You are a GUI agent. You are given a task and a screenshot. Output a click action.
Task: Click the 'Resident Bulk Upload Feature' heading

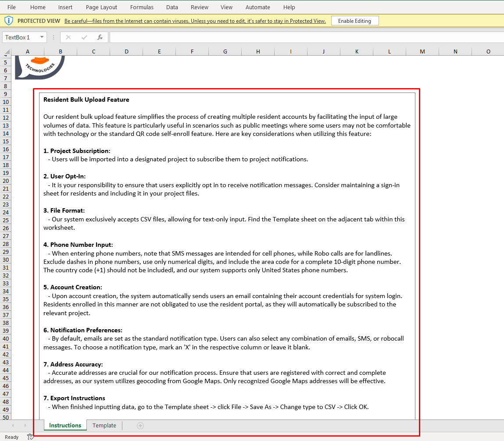tap(86, 100)
